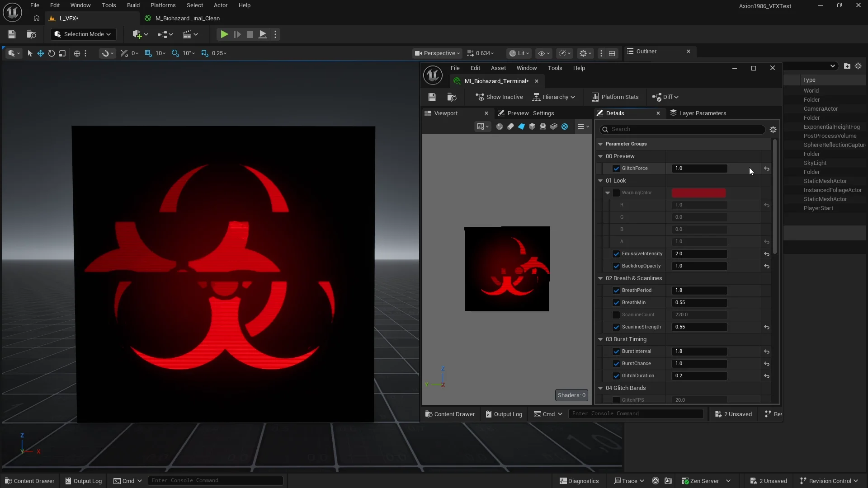The image size is (868, 488).
Task: Click Browse to asset icon in material editor
Action: pos(452,97)
